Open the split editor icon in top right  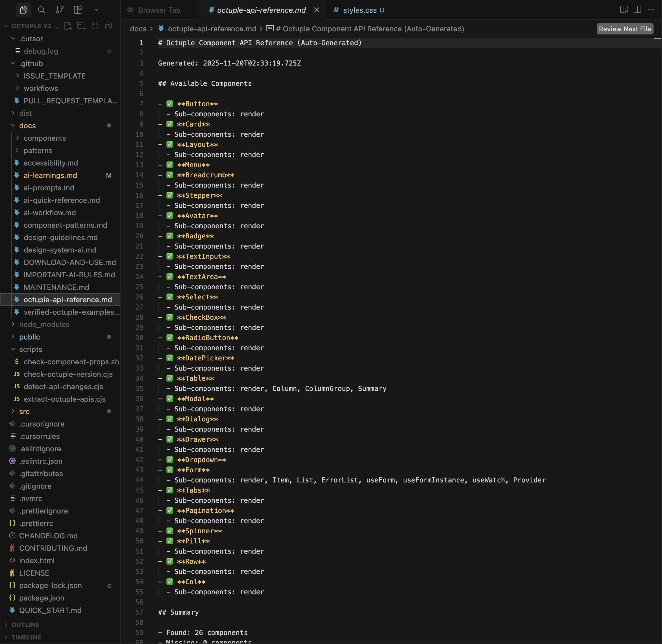637,10
